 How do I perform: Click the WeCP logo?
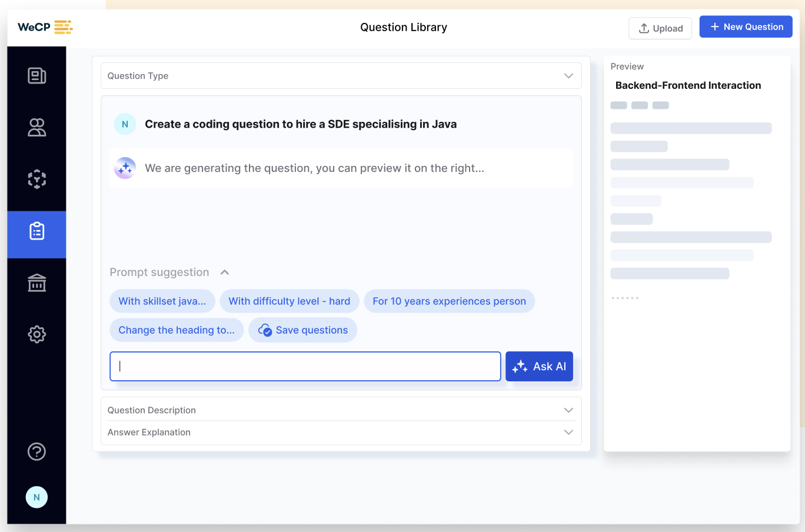45,27
